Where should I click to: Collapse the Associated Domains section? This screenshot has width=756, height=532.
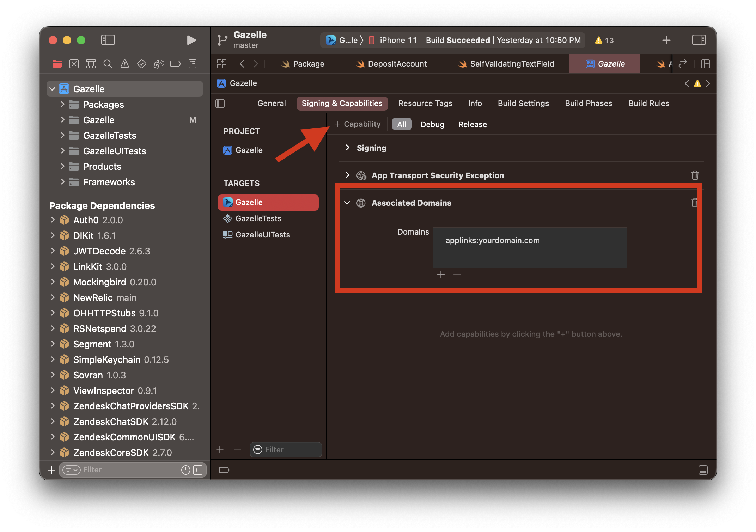[347, 203]
